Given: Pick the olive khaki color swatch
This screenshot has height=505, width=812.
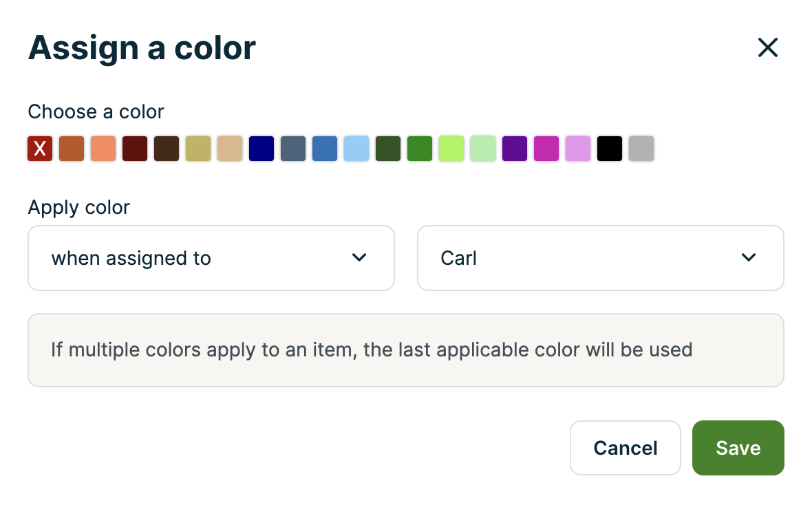Looking at the screenshot, I should pos(197,148).
